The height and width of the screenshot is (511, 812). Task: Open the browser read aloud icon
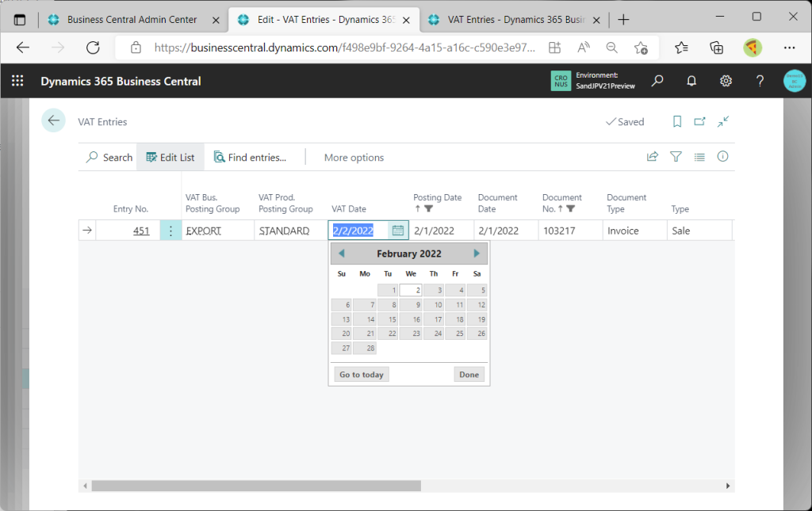point(583,48)
